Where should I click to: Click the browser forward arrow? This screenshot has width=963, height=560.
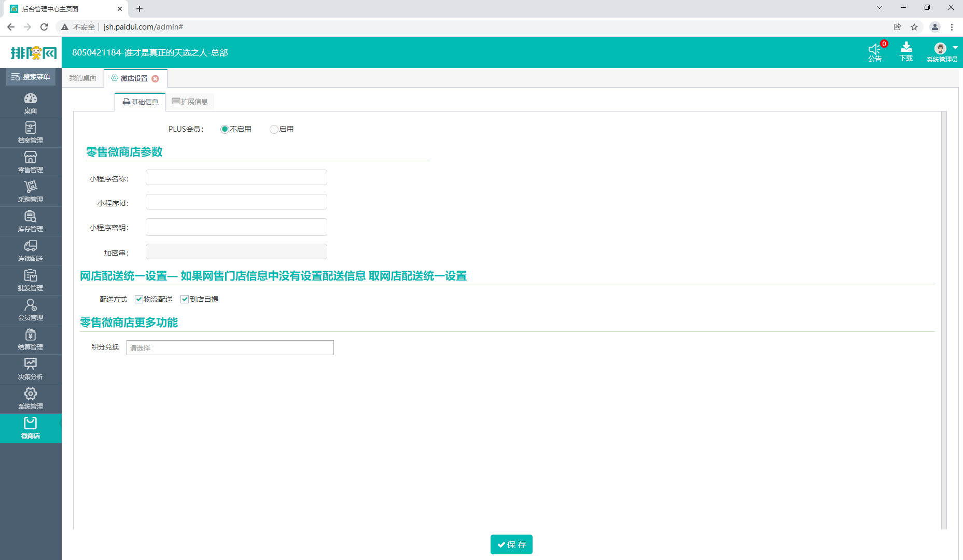27,27
